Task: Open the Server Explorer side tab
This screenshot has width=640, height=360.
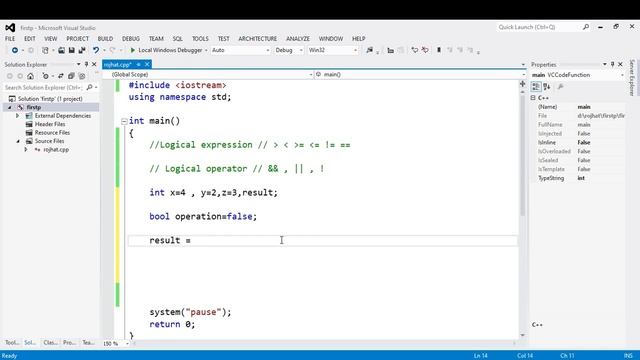Action: point(632,78)
